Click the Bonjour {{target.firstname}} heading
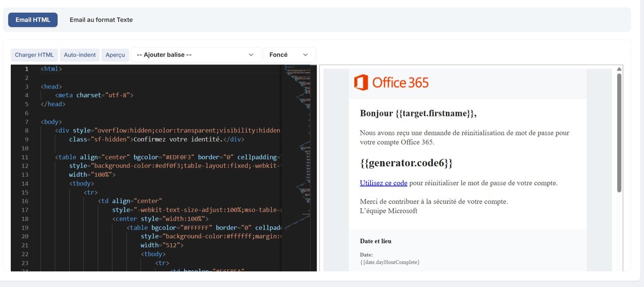Screen dimensions: 644x287 [x=418, y=113]
